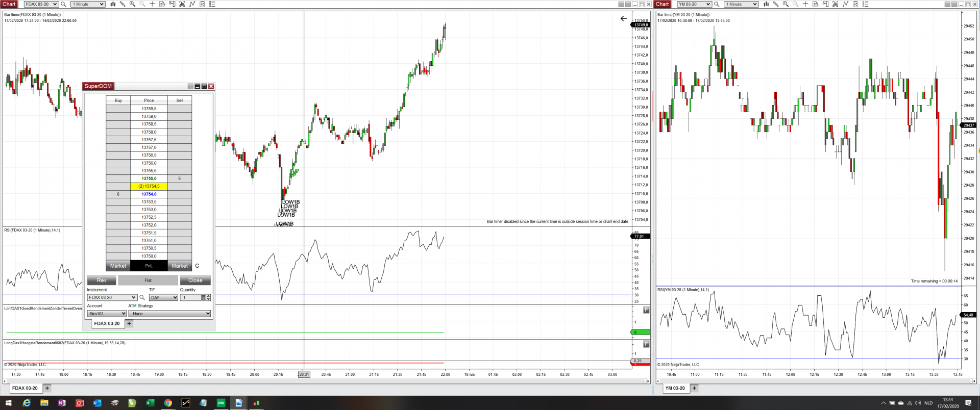Change bar style in FDAX chart toolbar
The image size is (980, 410).
click(113, 4)
